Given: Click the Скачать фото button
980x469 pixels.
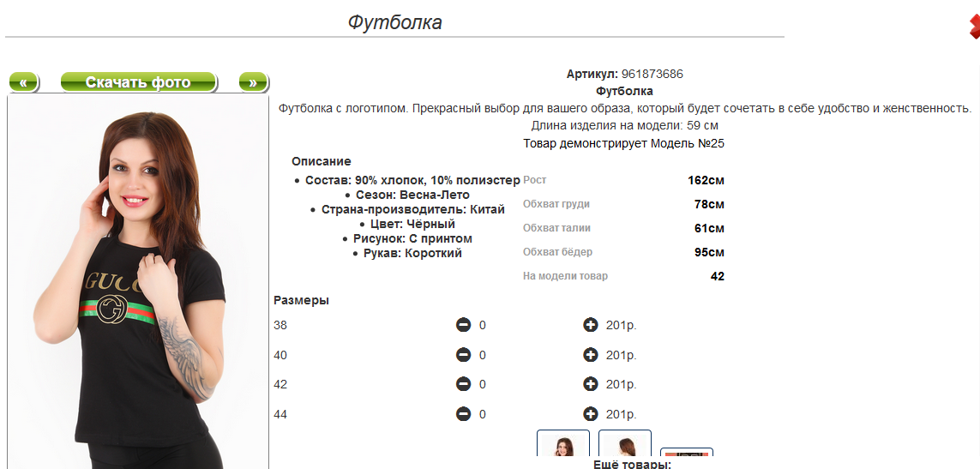Looking at the screenshot, I should (138, 82).
